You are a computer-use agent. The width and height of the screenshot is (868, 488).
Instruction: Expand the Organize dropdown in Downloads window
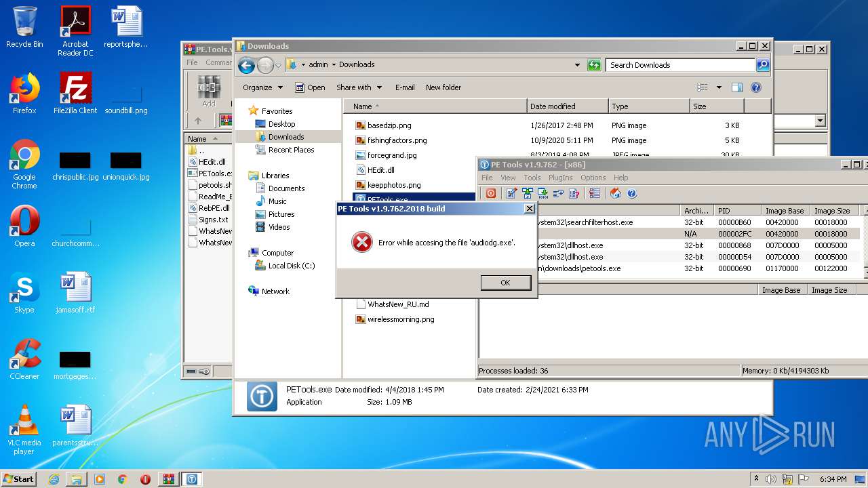coord(262,87)
